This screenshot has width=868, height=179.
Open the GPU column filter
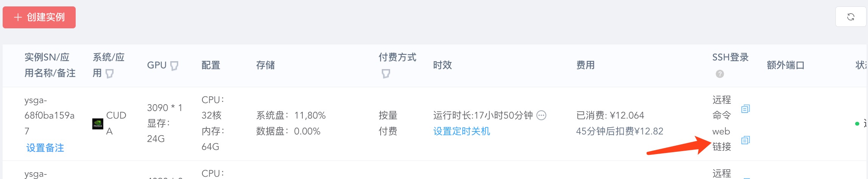pos(174,66)
